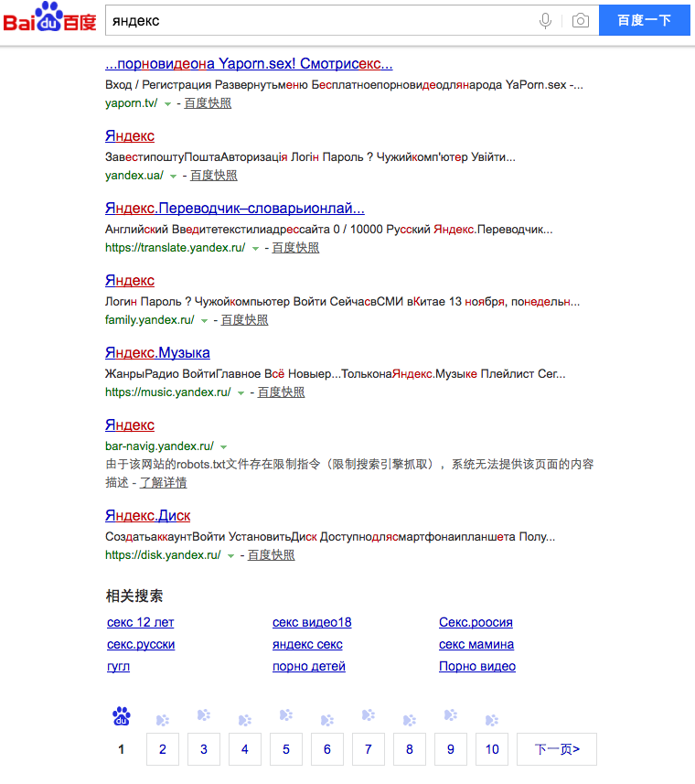
Task: Go to results page 5
Action: [286, 749]
